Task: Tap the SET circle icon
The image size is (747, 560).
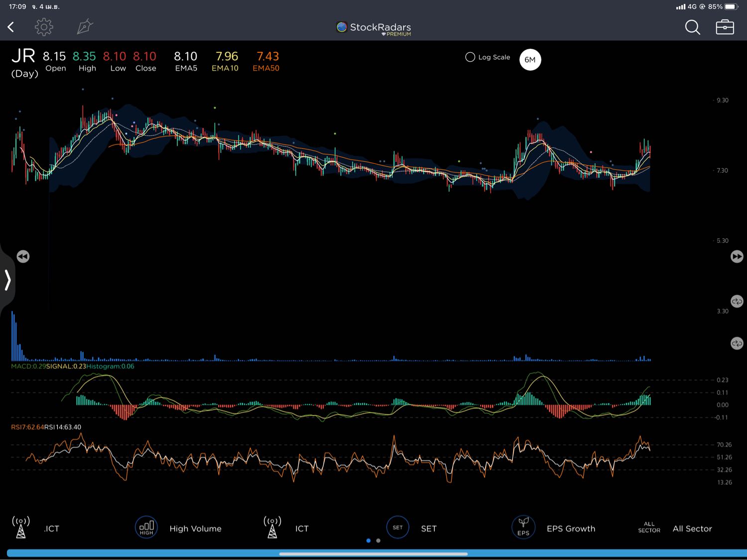Action: coord(397,527)
